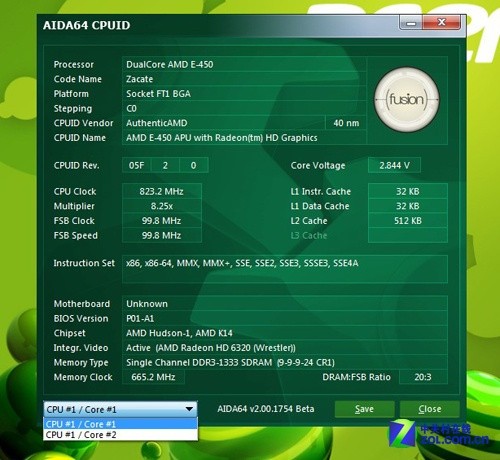Image resolution: width=500 pixels, height=460 pixels.
Task: Minimize the AIDA64 CPUID window
Action: point(411,23)
